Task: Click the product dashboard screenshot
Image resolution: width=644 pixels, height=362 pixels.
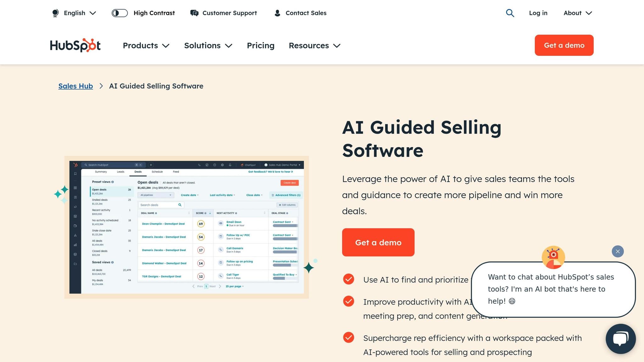Action: pos(186,227)
